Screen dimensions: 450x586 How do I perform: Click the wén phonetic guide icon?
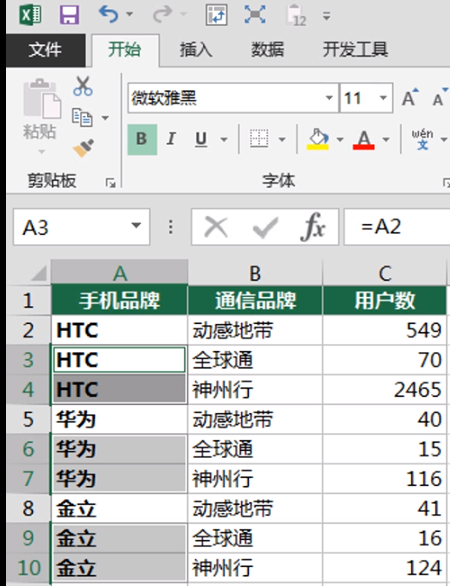(x=422, y=139)
